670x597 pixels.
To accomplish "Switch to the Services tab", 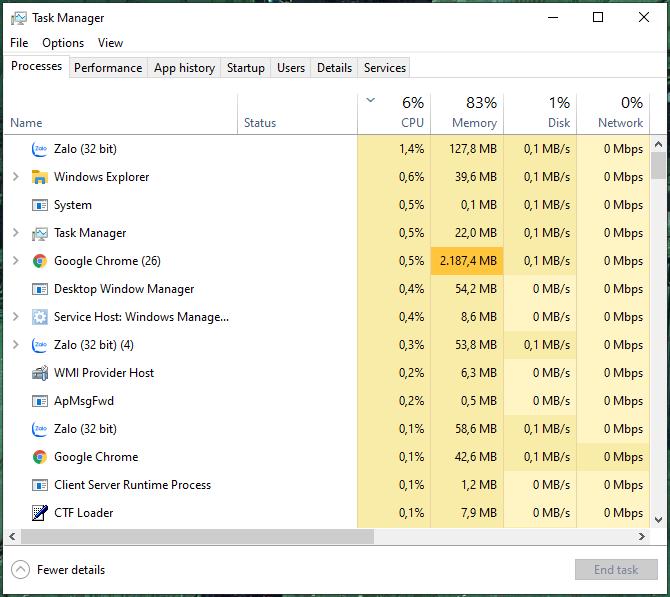I will 385,68.
